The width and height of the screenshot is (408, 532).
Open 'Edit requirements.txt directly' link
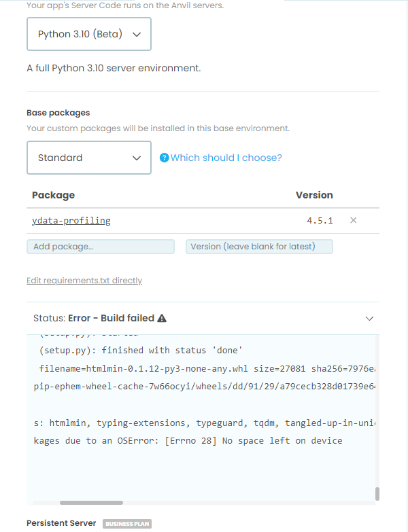tap(84, 281)
